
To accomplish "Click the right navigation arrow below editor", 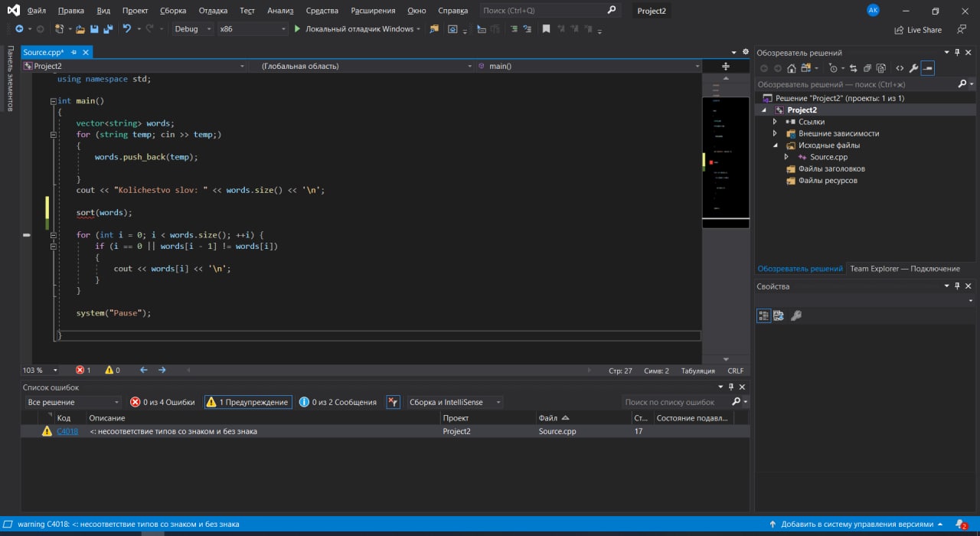I will pos(162,370).
